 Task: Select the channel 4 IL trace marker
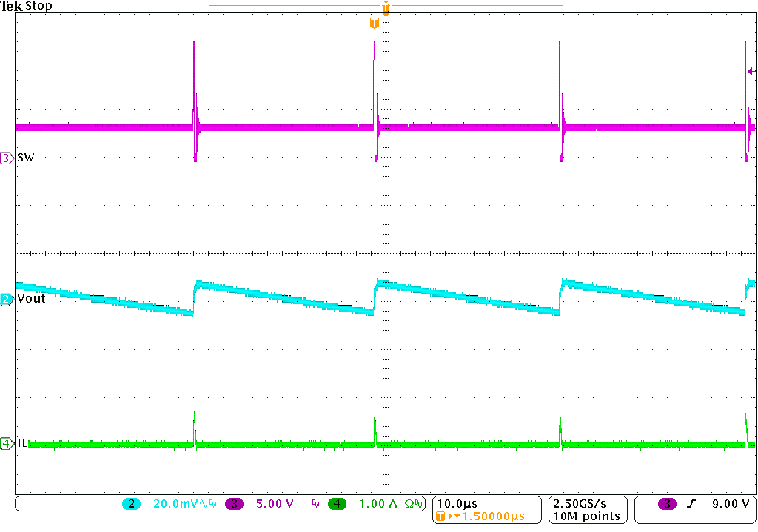tap(6, 445)
